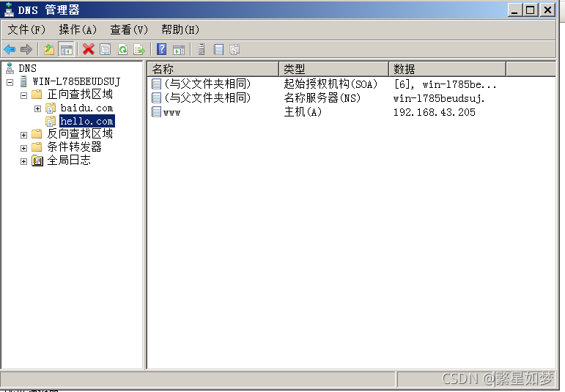
Task: Select the NS row's (与父文件夹相同) name
Action: pyautogui.click(x=207, y=97)
